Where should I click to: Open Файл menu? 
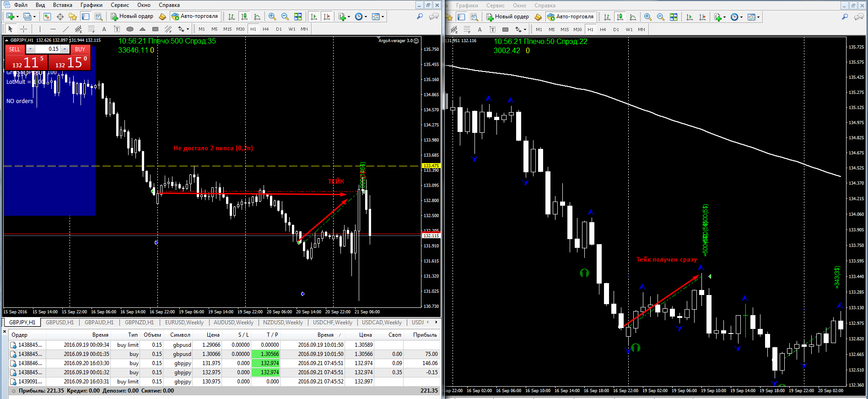click(x=21, y=5)
